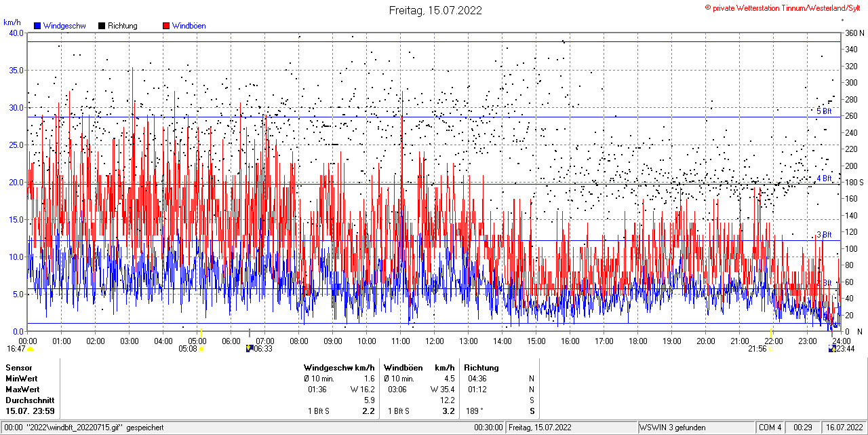
Task: Click the Richtung column header in table
Action: click(x=481, y=368)
